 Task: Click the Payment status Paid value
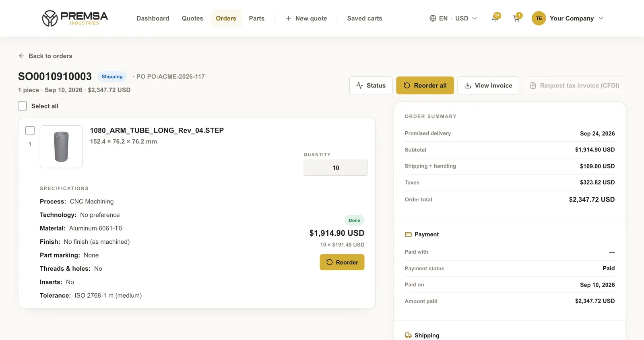pos(609,268)
